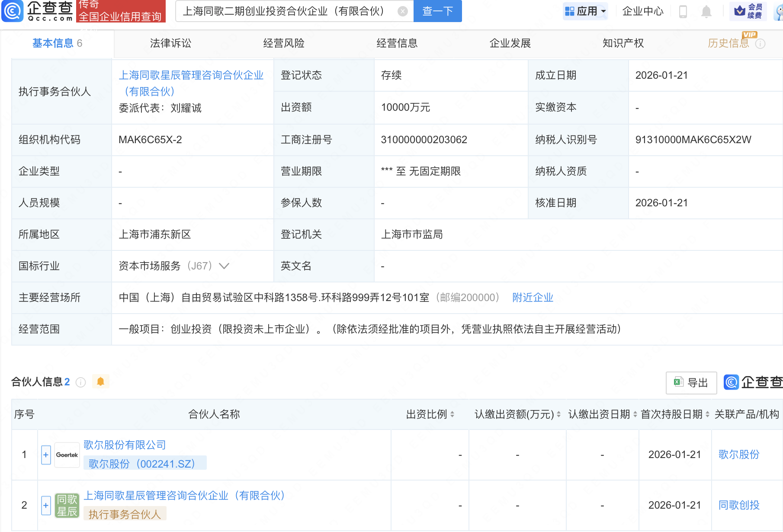Toggle sorting on the 首次持股日期 column
Viewport: 783px width, 532px height.
[x=707, y=414]
